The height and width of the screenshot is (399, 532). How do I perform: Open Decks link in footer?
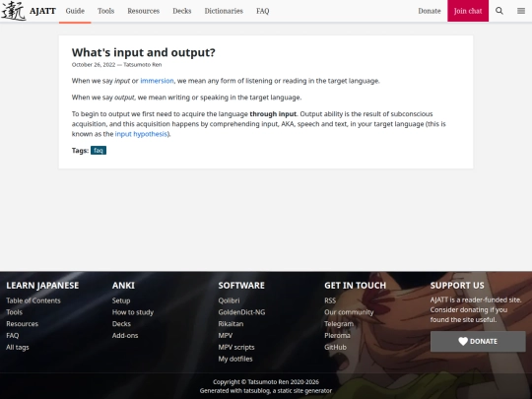point(121,324)
